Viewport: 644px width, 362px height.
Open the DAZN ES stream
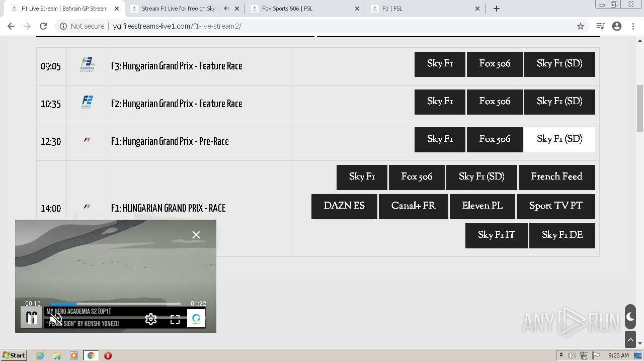344,206
